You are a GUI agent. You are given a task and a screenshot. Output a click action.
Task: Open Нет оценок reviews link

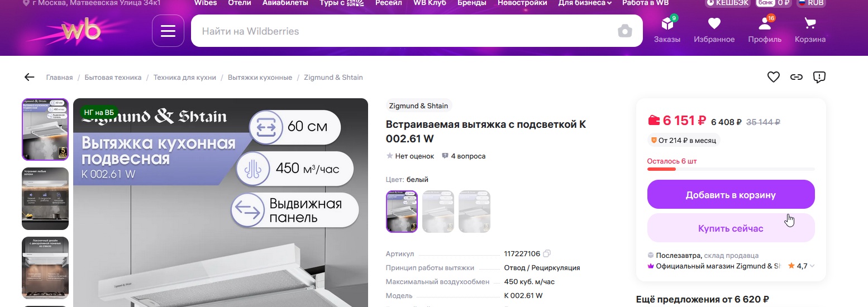[410, 156]
